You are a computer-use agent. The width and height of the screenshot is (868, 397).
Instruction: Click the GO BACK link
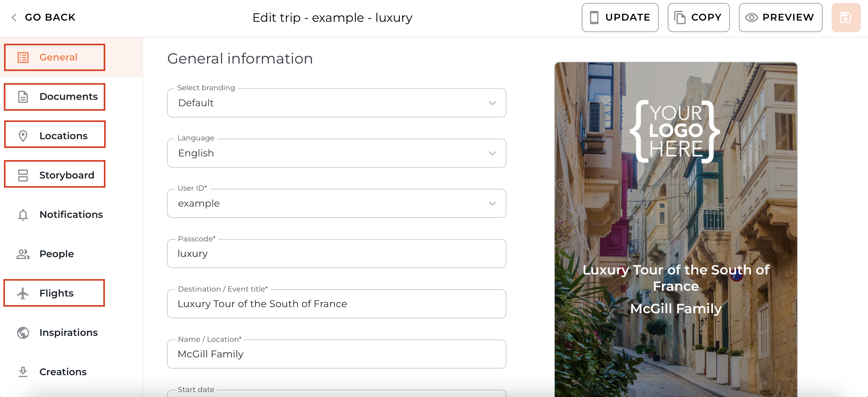click(x=44, y=18)
